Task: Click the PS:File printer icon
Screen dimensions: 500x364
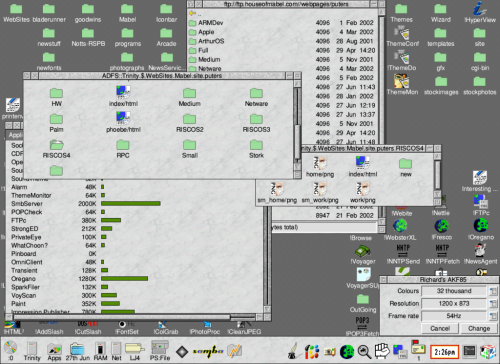Action: (160, 351)
